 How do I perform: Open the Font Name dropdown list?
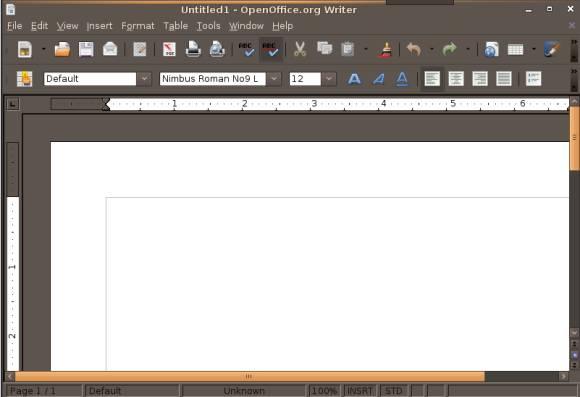coord(274,79)
